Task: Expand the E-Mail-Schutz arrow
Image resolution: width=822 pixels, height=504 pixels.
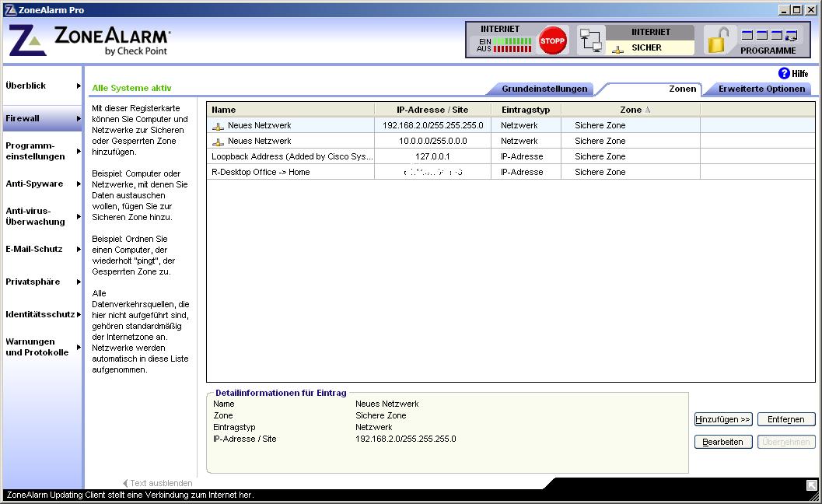Action: [79, 249]
